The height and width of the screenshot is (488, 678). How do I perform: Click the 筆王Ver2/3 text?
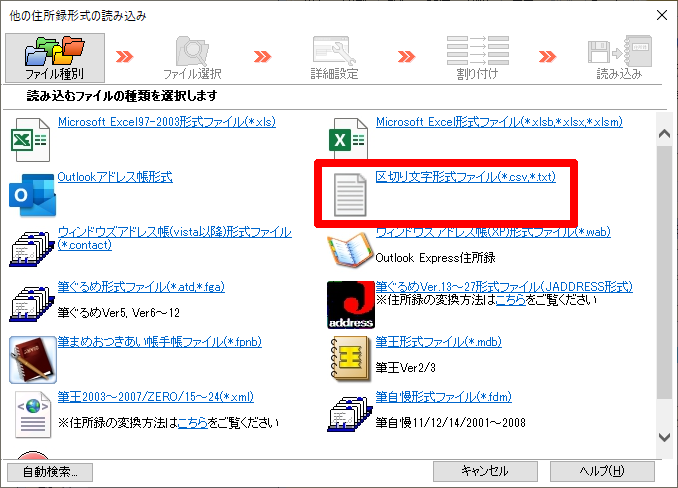click(x=406, y=368)
